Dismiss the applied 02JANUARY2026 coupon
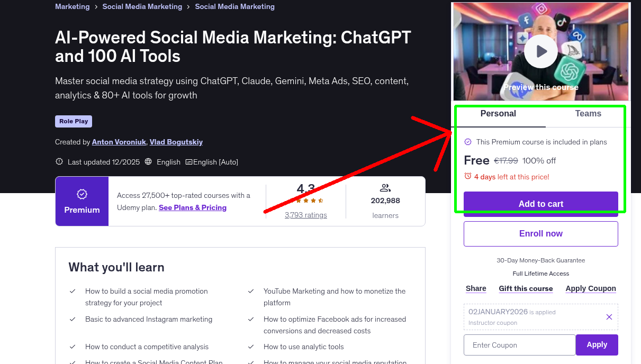This screenshot has height=364, width=641. coord(609,316)
